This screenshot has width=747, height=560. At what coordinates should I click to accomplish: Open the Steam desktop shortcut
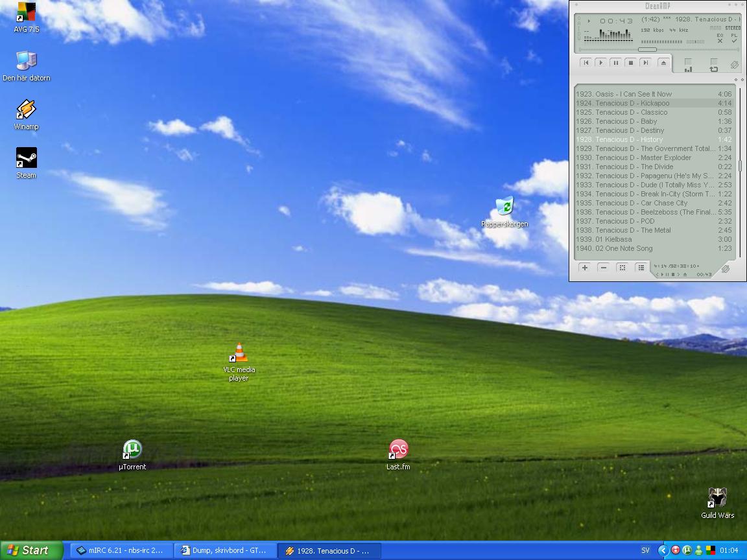pos(26,163)
